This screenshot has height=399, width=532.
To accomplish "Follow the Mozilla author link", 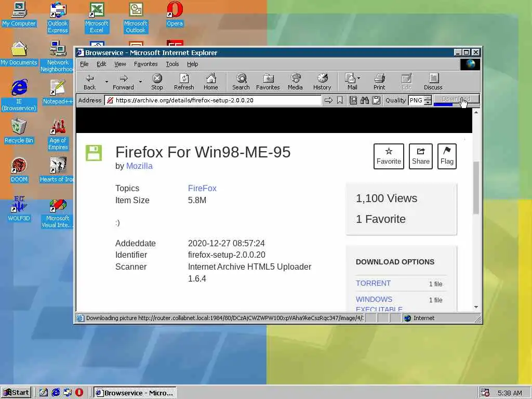I will pyautogui.click(x=139, y=166).
